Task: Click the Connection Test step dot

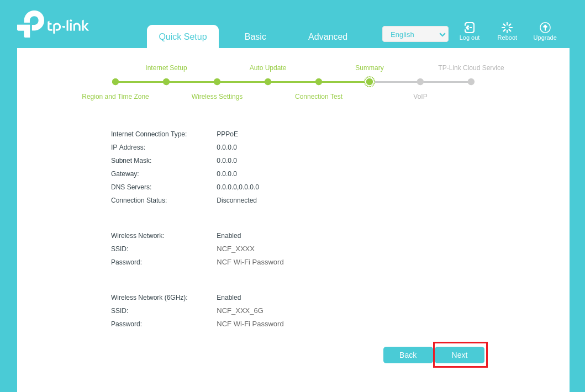Action: coord(319,82)
